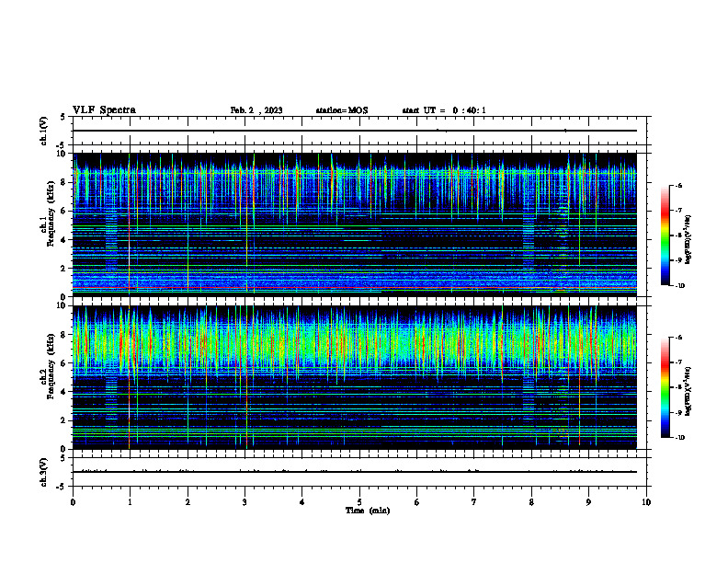Click the log(PSD) label beside ch.2 colorbar
The image size is (728, 563).
[688, 391]
